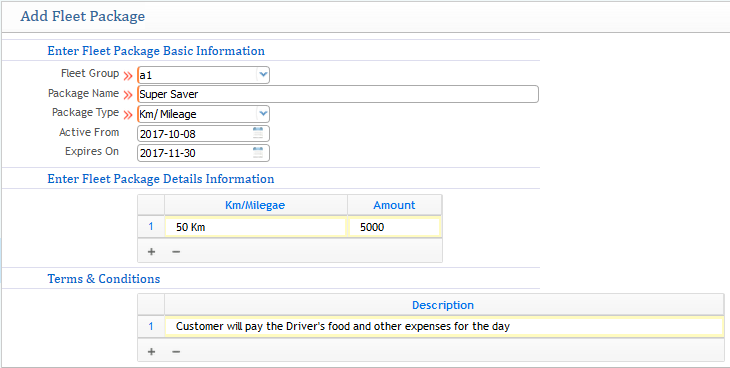730x368 pixels.
Task: Open the Active From calendar picker
Action: (258, 133)
